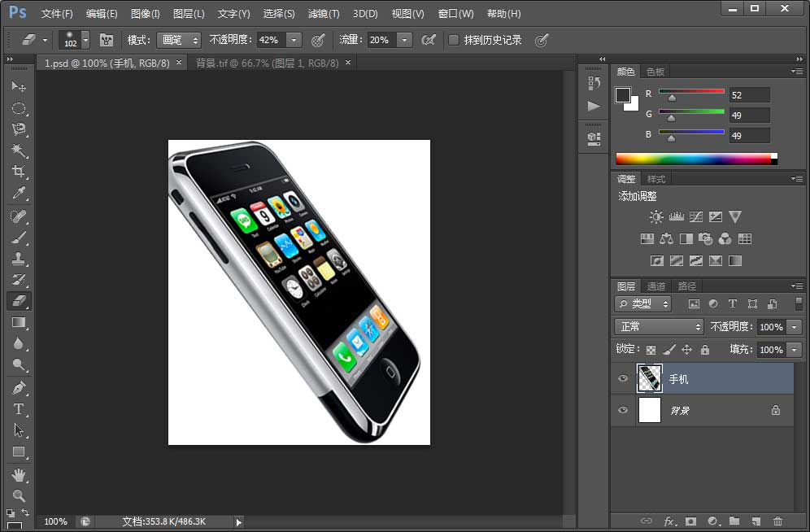Select the Crop tool

click(x=19, y=172)
